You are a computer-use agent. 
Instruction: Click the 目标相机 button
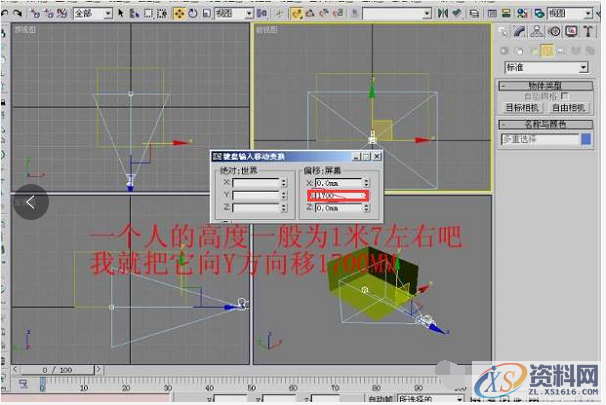pyautogui.click(x=523, y=108)
